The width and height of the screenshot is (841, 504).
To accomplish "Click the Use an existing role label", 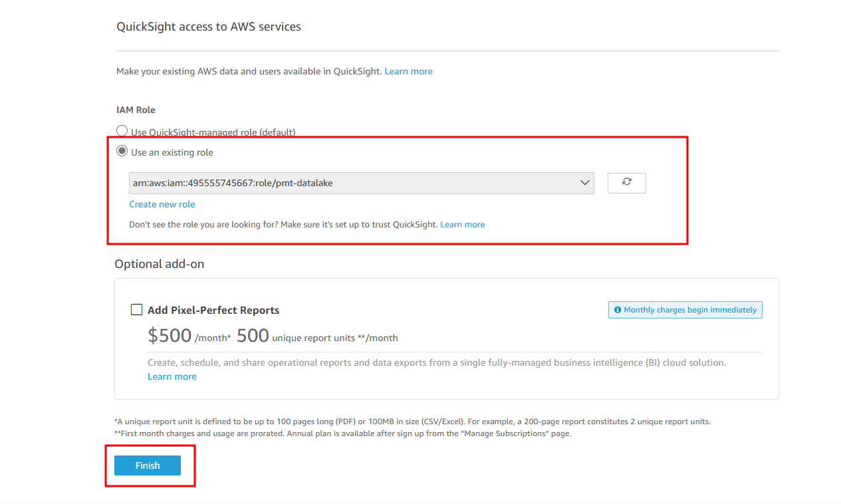I will click(172, 152).
